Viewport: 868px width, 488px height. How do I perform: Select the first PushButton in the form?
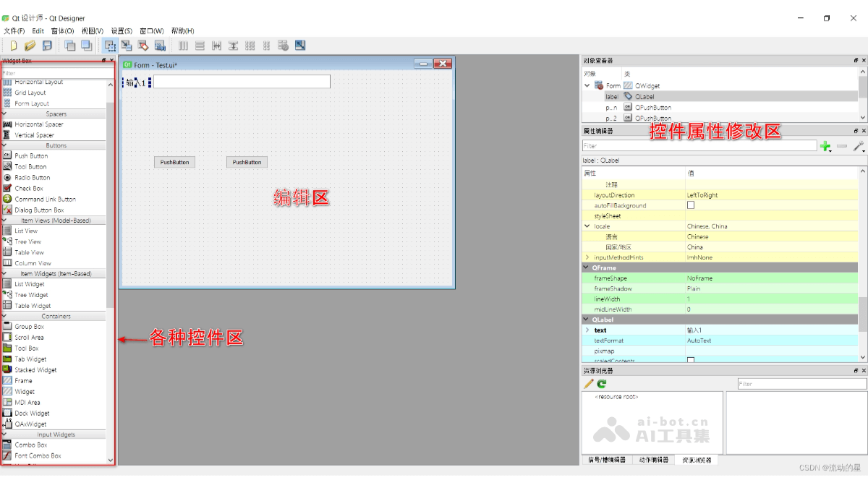[174, 162]
